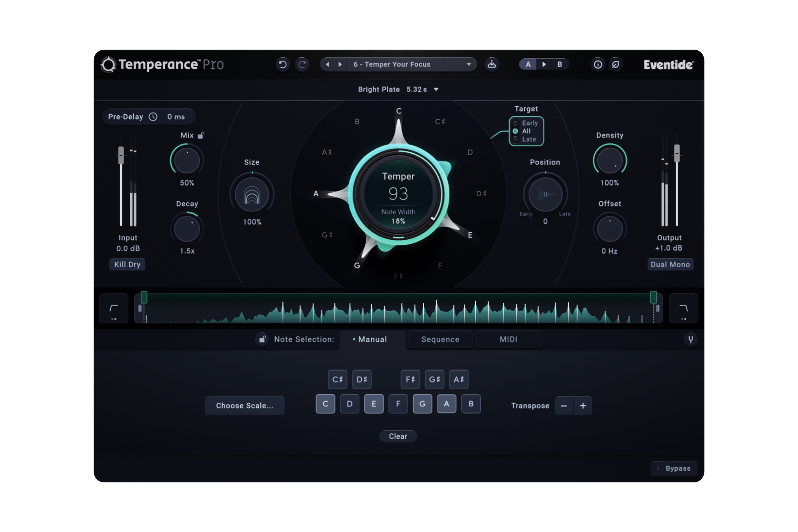The height and width of the screenshot is (532, 798).
Task: Toggle the Note Selection lock icon
Action: point(262,339)
